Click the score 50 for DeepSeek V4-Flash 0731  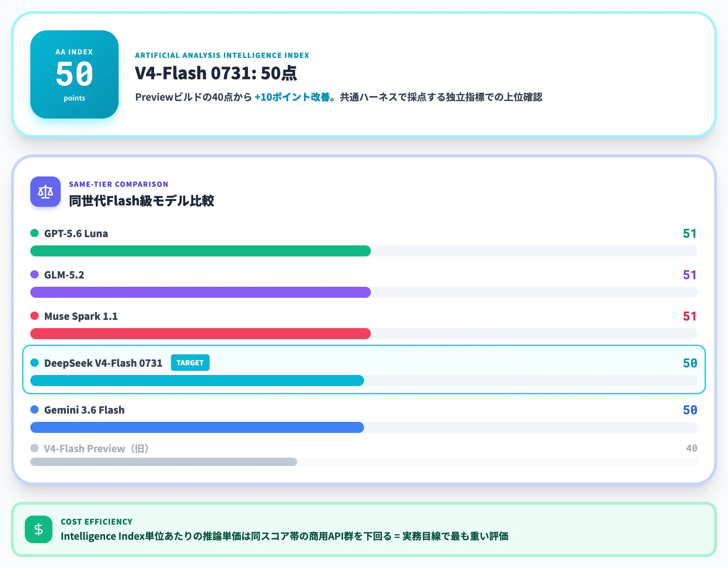tap(690, 363)
